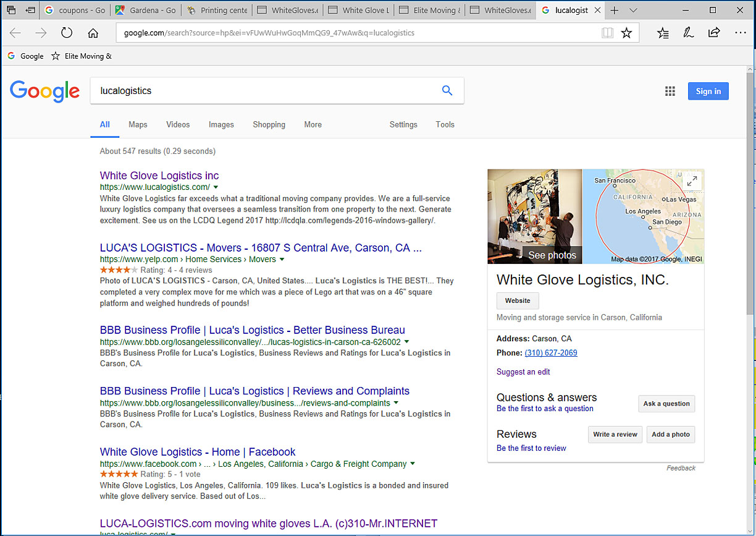Add page to favorites with star icon
Viewport: 756px width, 536px height.
(x=626, y=33)
